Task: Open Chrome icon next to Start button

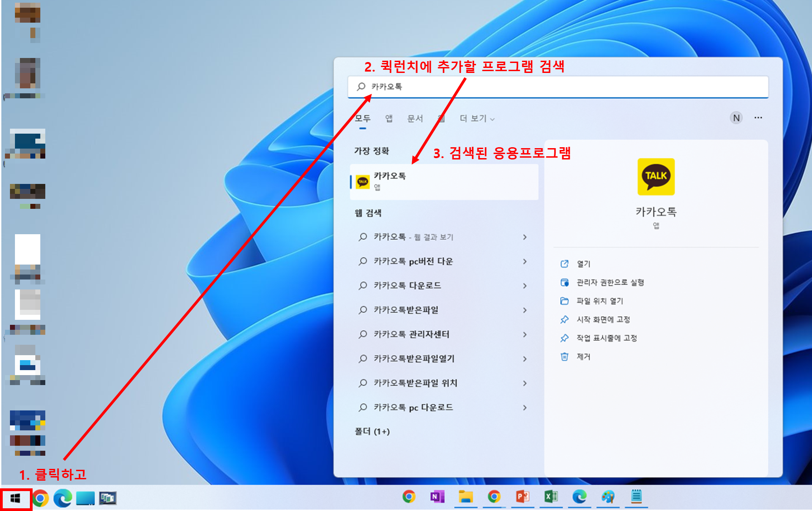Action: pos(40,498)
